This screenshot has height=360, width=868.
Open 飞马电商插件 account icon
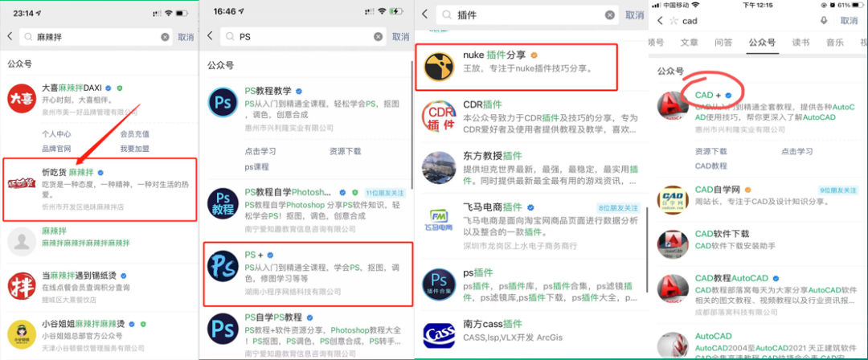pyautogui.click(x=439, y=219)
